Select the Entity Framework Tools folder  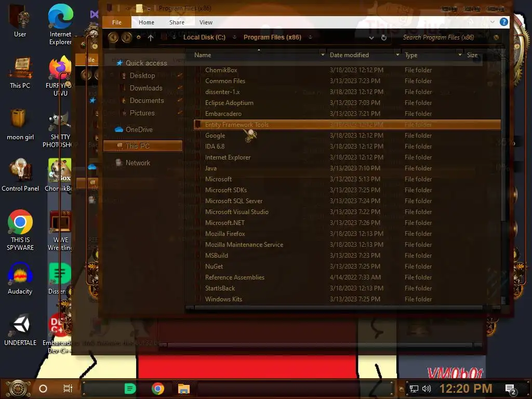tap(347, 125)
